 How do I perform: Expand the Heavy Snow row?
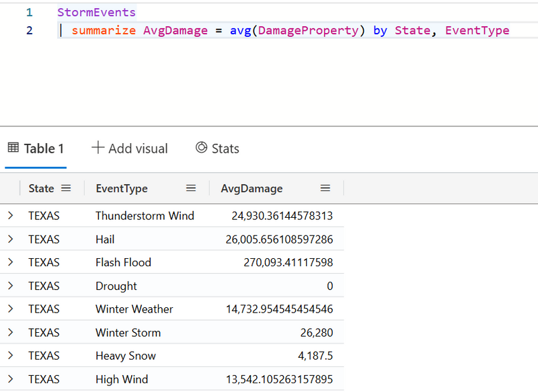[x=11, y=356]
